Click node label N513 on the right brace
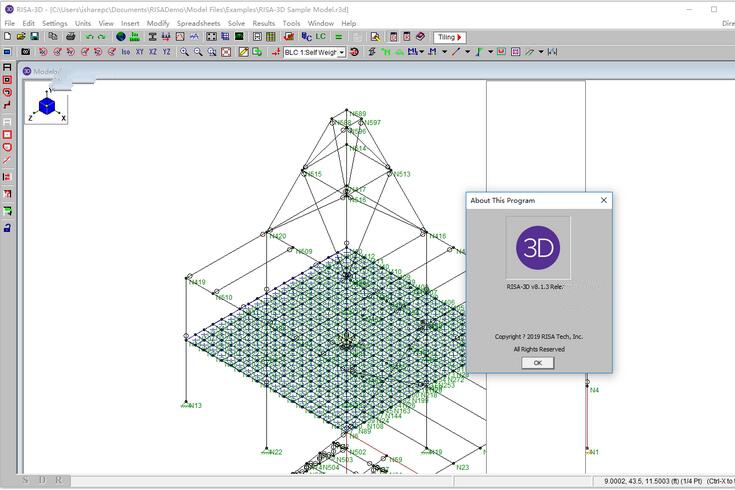The image size is (735, 490). tap(402, 174)
